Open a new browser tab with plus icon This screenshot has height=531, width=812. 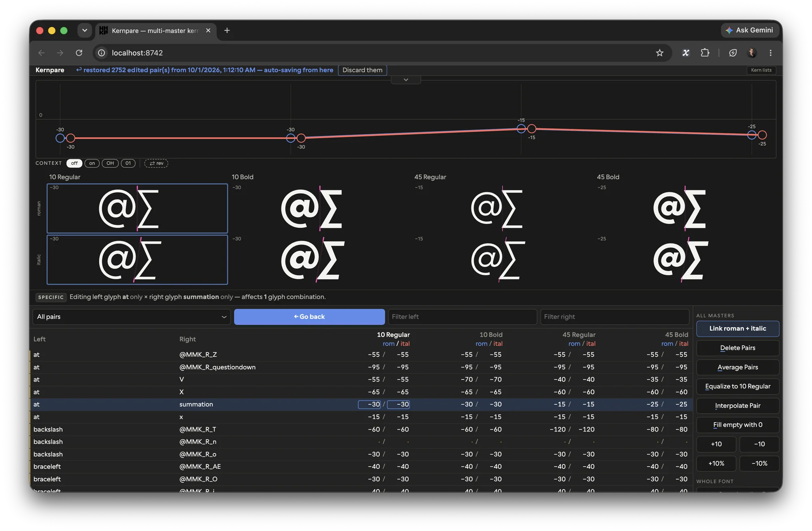[x=227, y=30]
